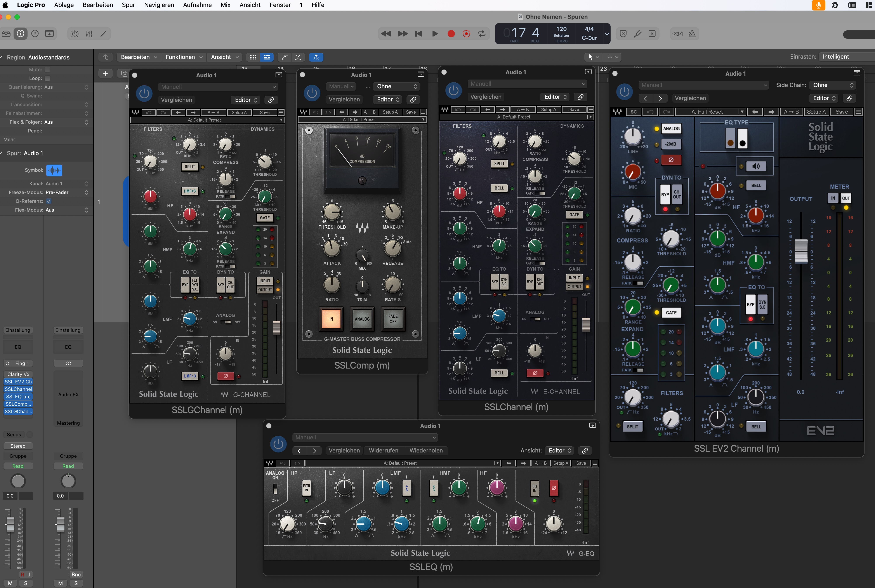Viewport: 875px width, 588px height.
Task: Click the GATE button in SSLGChannel
Action: click(x=265, y=217)
